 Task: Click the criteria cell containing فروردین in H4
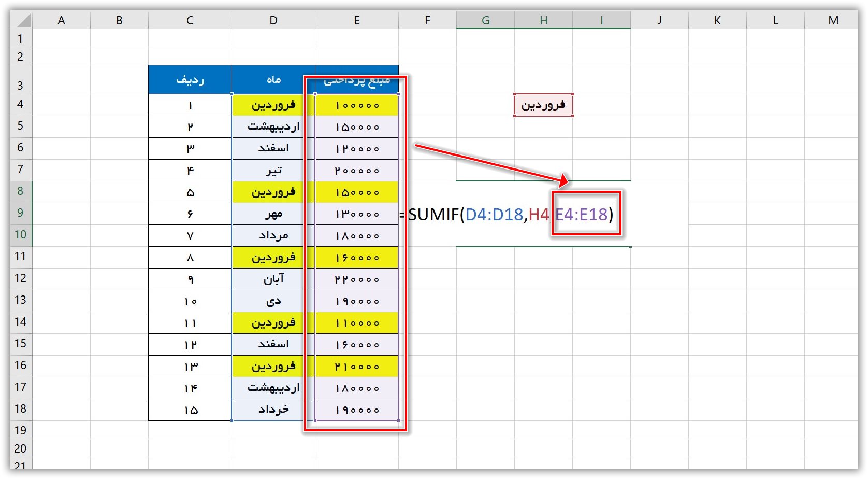543,104
